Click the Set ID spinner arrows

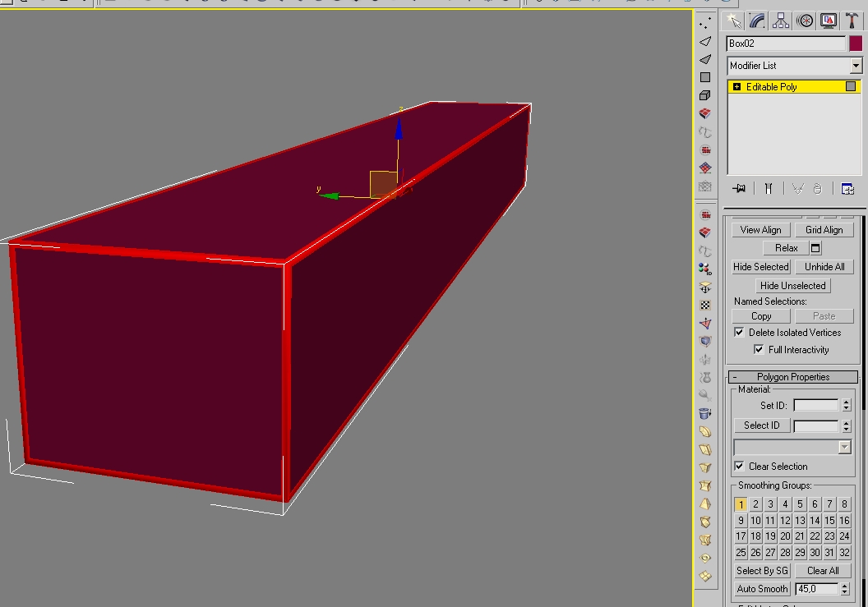click(846, 405)
